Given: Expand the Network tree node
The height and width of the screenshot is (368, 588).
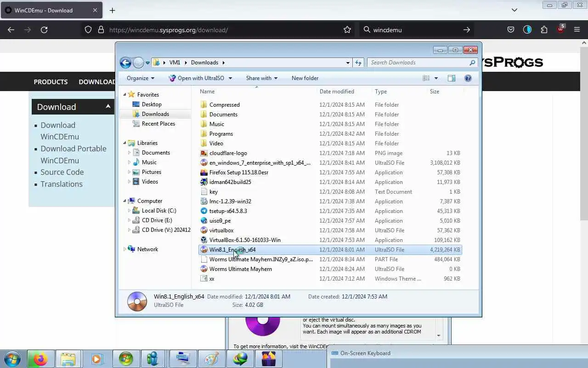Looking at the screenshot, I should [124, 249].
